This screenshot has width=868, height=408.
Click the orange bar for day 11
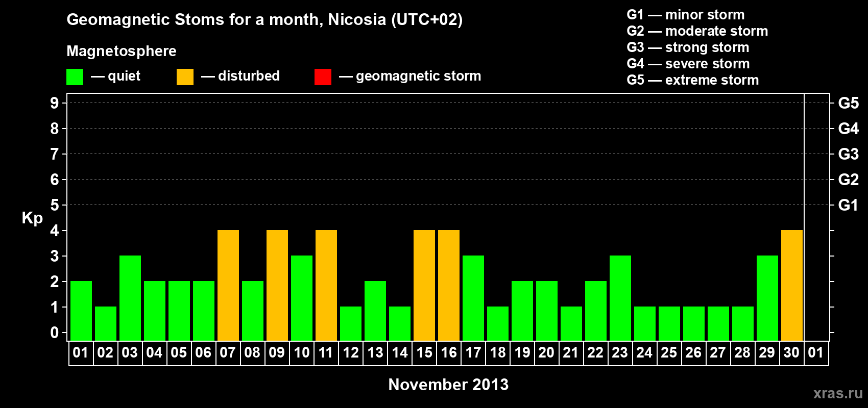pyautogui.click(x=326, y=285)
